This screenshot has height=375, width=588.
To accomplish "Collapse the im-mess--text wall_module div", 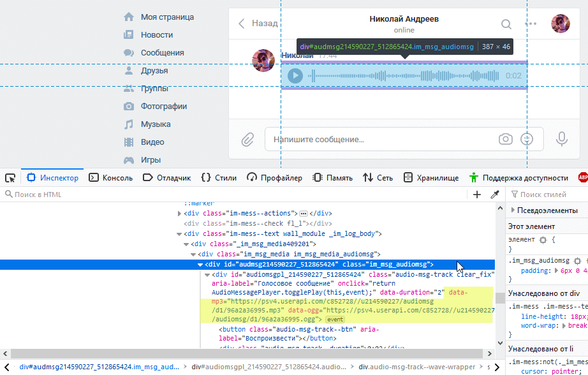I will pos(179,234).
